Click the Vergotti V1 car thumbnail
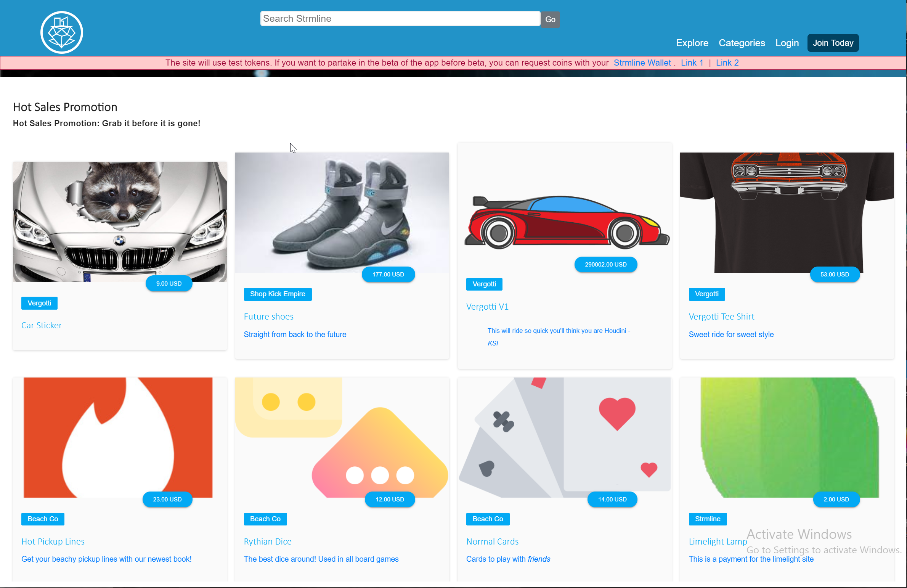This screenshot has width=907, height=588. [564, 221]
